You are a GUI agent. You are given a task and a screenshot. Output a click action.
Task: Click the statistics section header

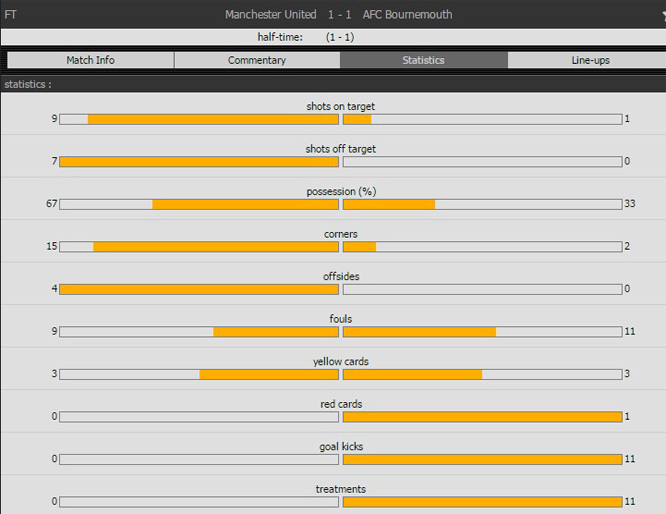[x=28, y=85]
